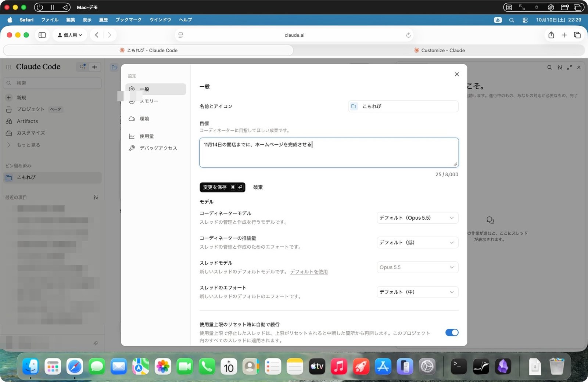Select デバッグアクセス in settings sidebar

pyautogui.click(x=156, y=148)
